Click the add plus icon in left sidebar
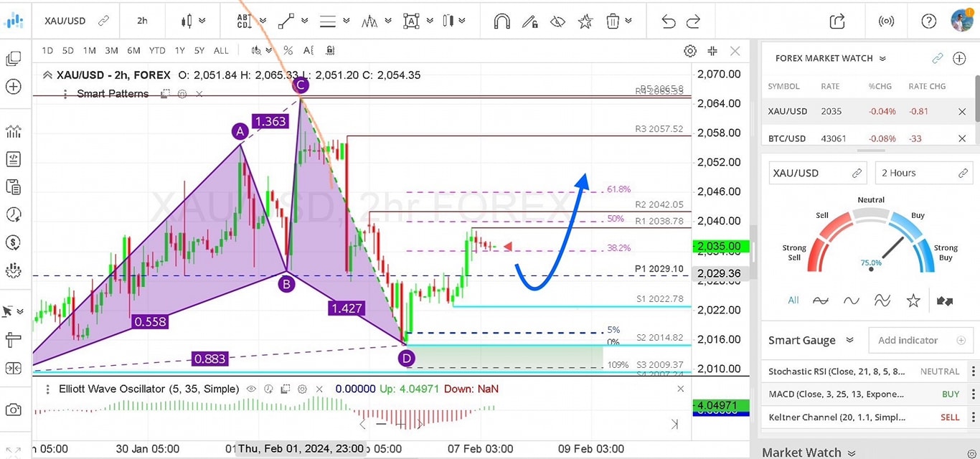This screenshot has width=980, height=459. pos(13,87)
